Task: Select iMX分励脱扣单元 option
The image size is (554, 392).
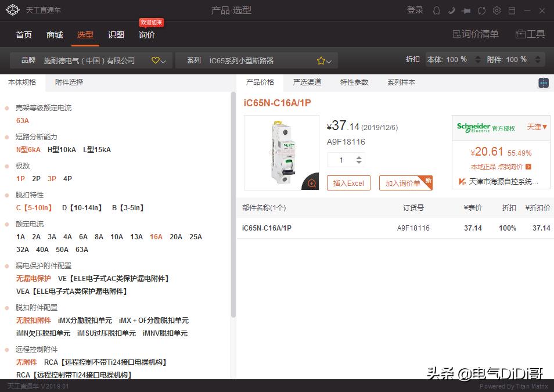Action: coord(85,320)
